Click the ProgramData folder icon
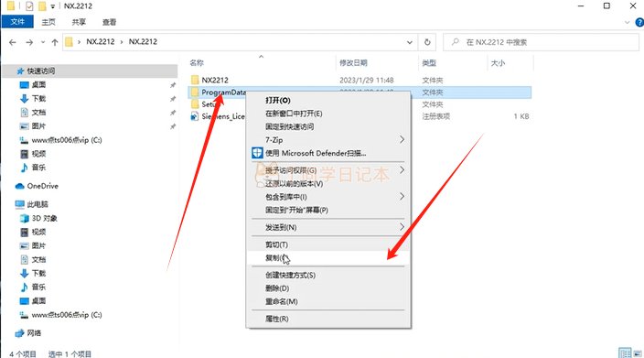644x358 pixels. tap(195, 92)
